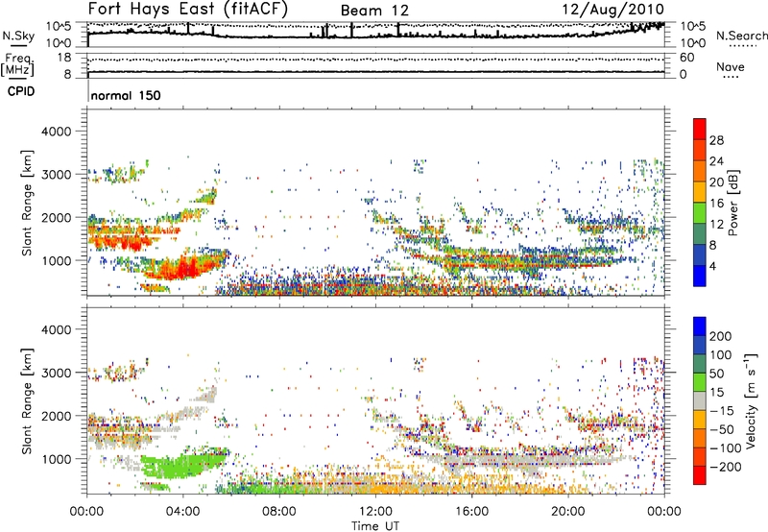Click the "normal 150" CPID text
The width and height of the screenshot is (768, 532).
(126, 95)
